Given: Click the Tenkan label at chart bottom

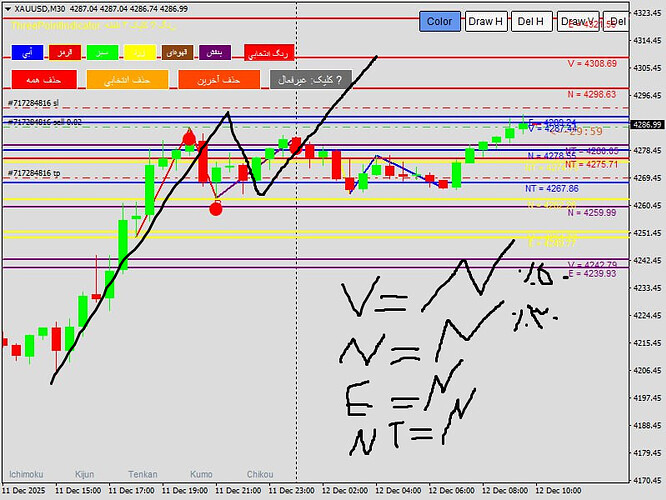Looking at the screenshot, I should pos(143,474).
